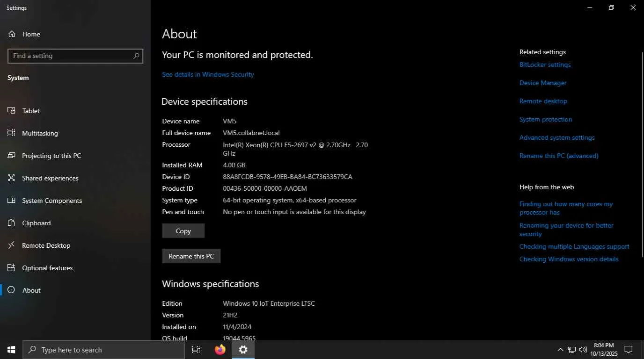Viewport: 644px width, 359px height.
Task: Click the device name value VM5
Action: click(x=230, y=121)
